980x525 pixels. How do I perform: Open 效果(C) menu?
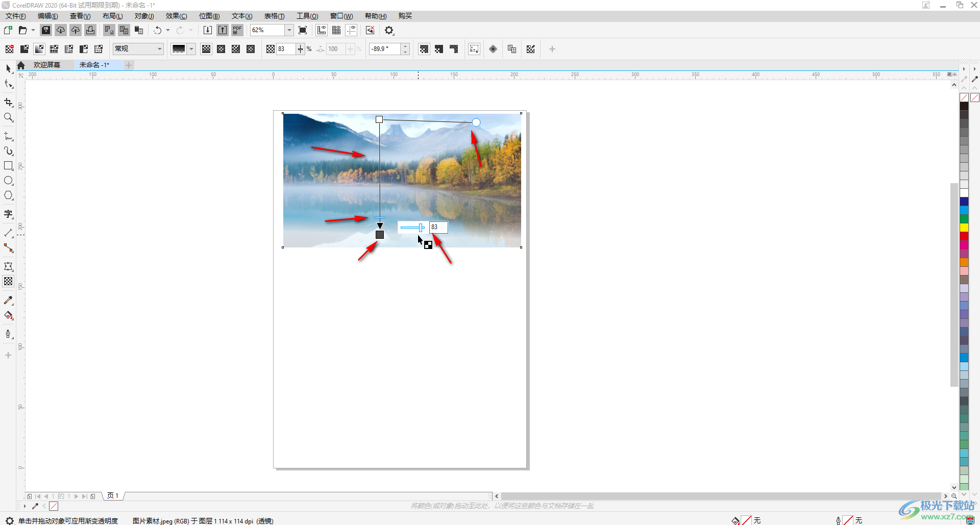pos(177,16)
